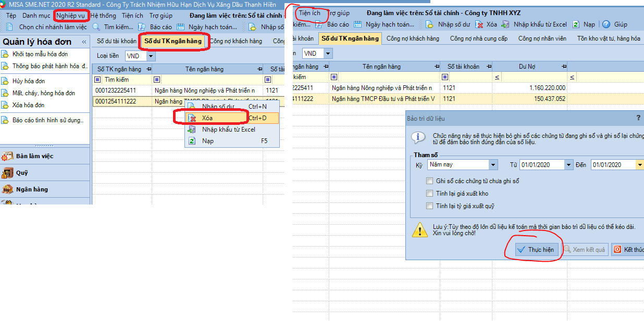
Task: Collapse the Quản lý hóa đơn panel
Action: (x=84, y=42)
